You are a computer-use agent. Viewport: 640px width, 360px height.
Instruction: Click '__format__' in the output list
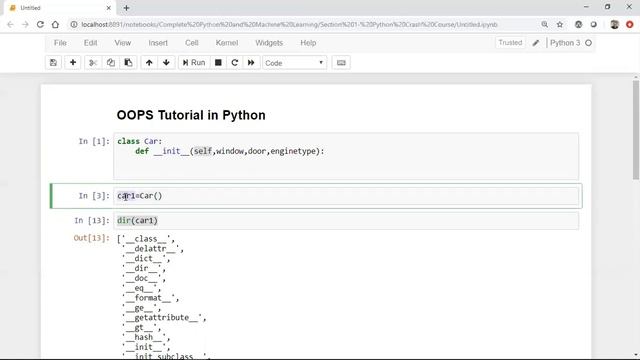click(150, 298)
